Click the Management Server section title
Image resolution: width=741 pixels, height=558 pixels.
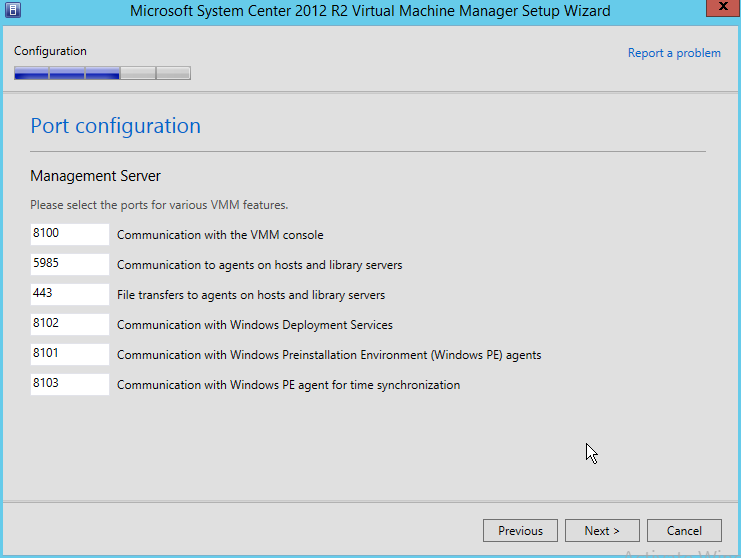95,176
